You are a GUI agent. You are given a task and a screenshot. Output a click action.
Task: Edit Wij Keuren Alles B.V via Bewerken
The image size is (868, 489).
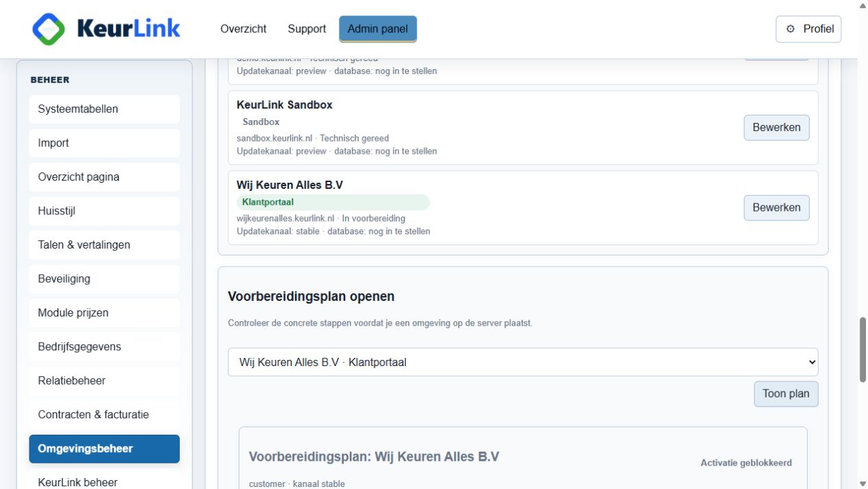pos(776,207)
